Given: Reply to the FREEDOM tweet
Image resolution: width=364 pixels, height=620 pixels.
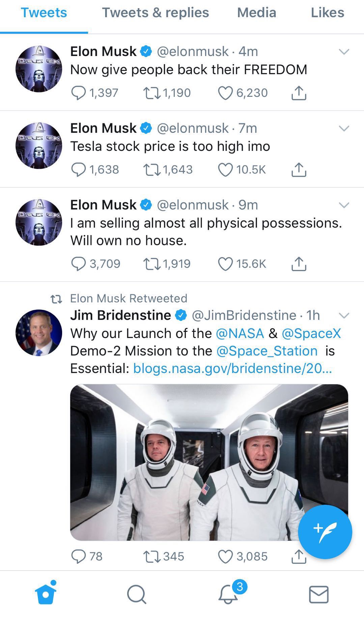Looking at the screenshot, I should pos(78,93).
